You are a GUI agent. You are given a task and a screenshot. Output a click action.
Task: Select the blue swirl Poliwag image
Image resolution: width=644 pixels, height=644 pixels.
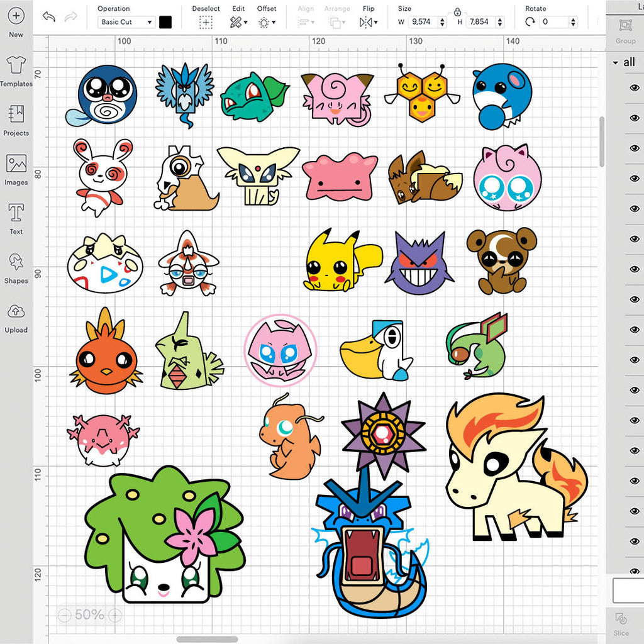click(x=101, y=96)
